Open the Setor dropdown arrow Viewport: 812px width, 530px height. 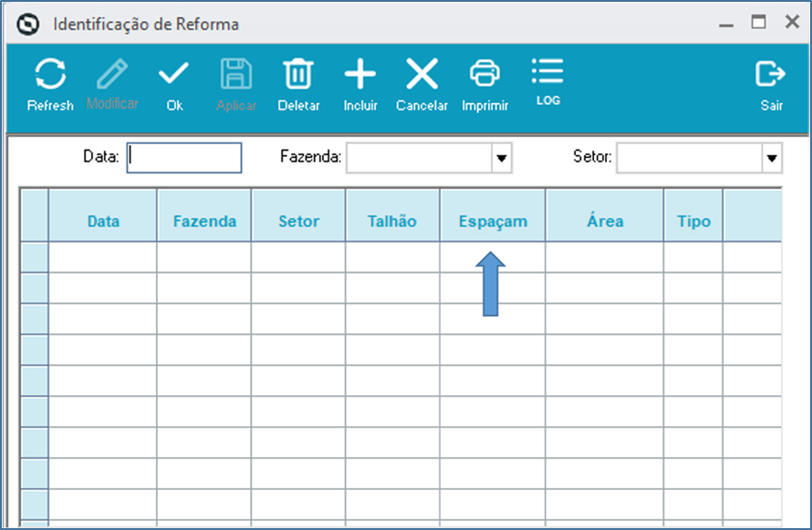(772, 158)
